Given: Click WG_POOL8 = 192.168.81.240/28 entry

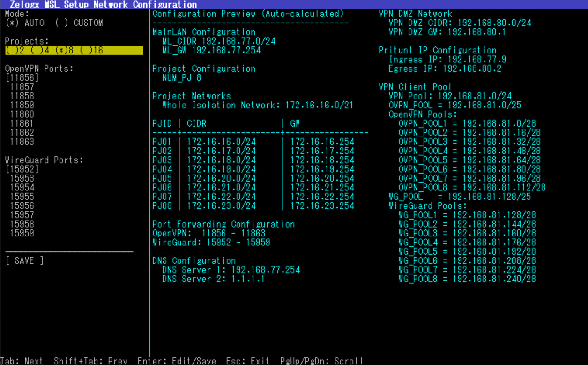Looking at the screenshot, I should click(x=467, y=279).
